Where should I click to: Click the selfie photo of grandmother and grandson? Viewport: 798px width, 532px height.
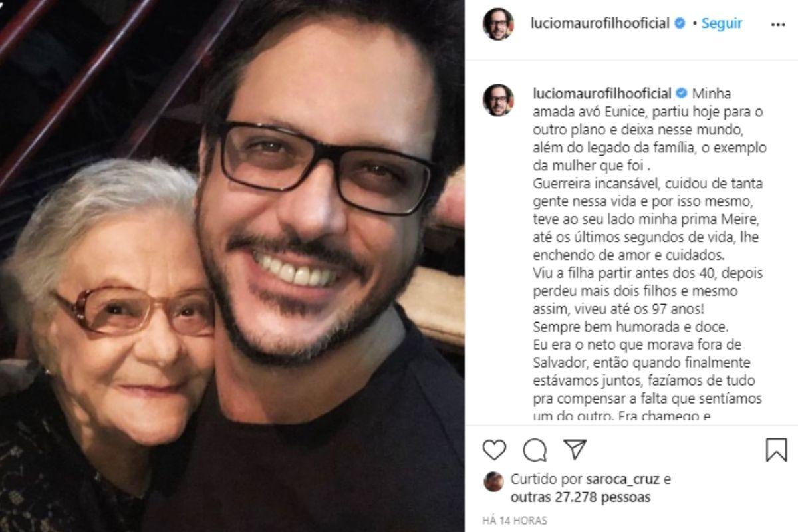pyautogui.click(x=232, y=266)
